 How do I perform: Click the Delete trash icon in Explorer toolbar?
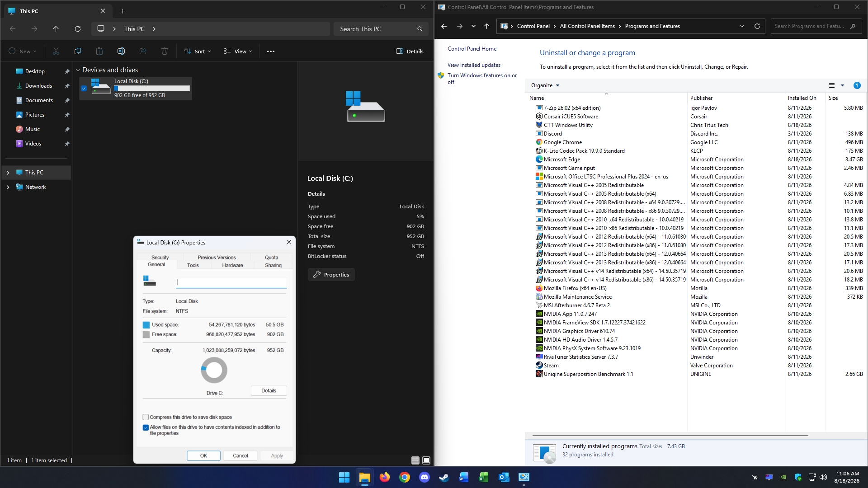pos(165,52)
